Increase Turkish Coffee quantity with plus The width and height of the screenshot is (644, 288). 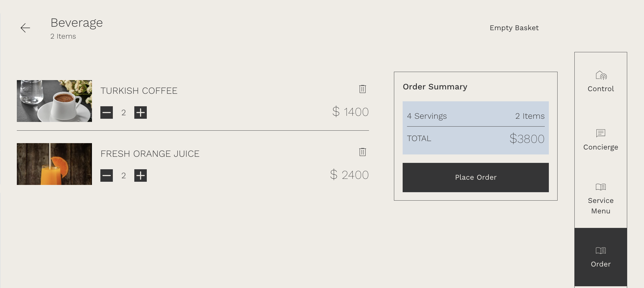tap(140, 113)
